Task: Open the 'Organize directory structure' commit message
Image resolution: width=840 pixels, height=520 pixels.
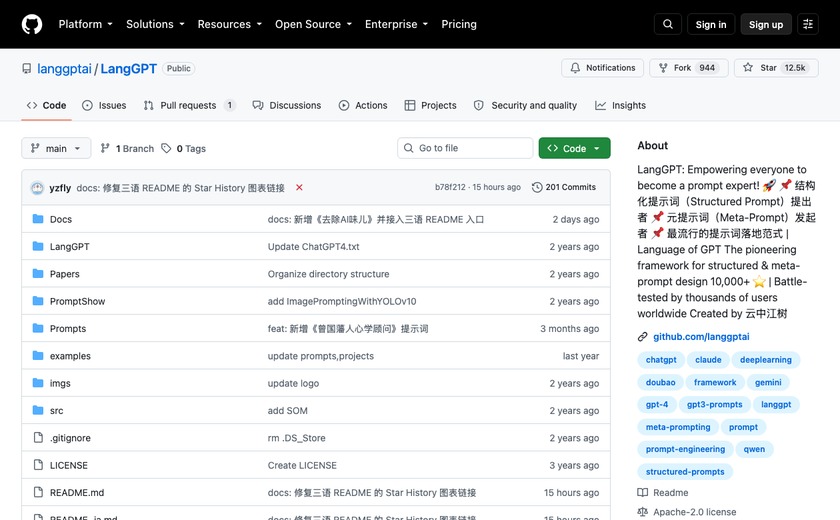Action: tap(328, 274)
